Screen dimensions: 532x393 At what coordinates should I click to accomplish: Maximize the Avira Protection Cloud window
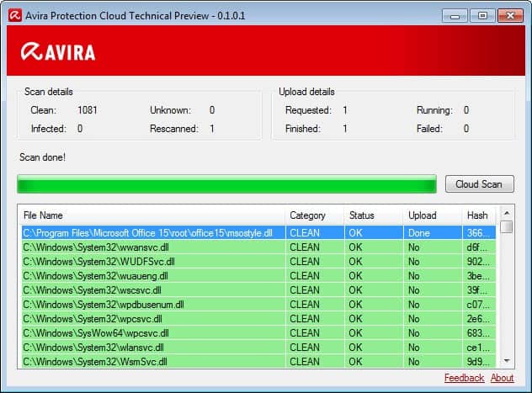pos(482,16)
